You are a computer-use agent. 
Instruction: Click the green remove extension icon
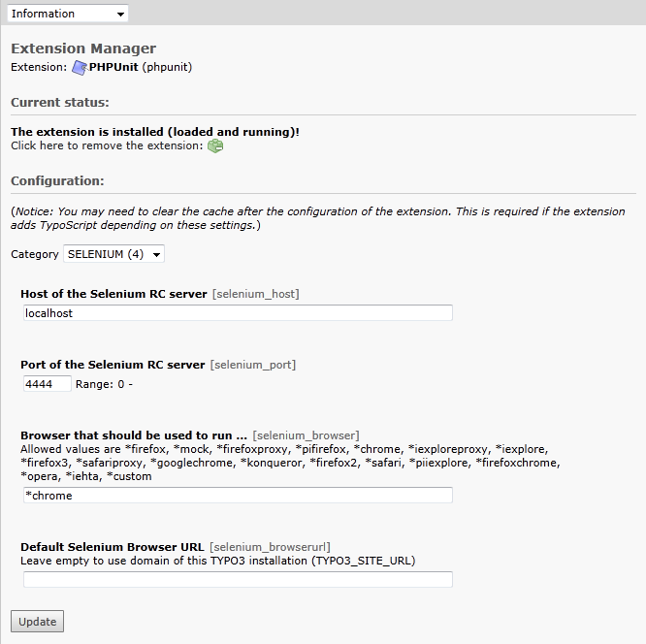pyautogui.click(x=215, y=145)
